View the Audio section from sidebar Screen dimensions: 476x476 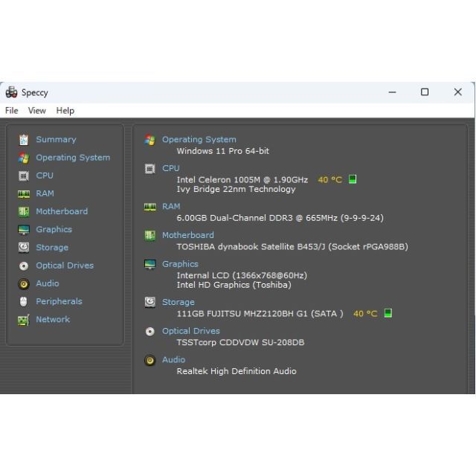pos(48,283)
